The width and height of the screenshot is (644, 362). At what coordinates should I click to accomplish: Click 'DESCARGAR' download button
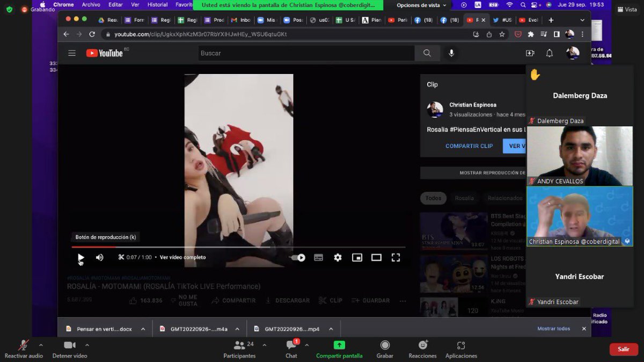coord(287,300)
